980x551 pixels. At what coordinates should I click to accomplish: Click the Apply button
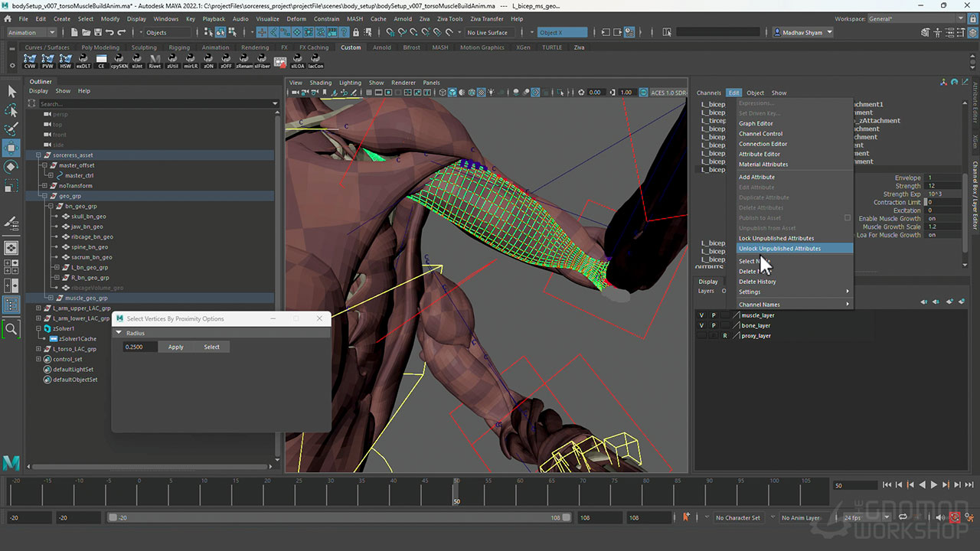pyautogui.click(x=176, y=347)
